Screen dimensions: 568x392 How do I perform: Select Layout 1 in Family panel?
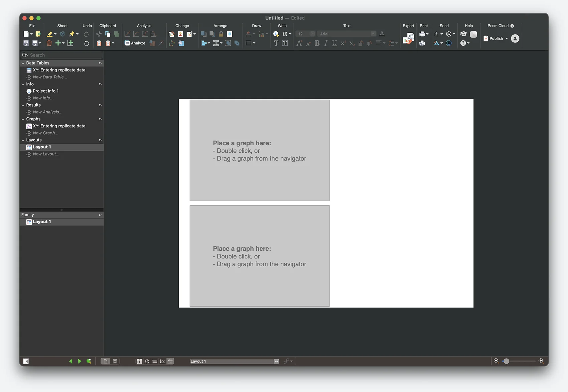tap(62, 222)
